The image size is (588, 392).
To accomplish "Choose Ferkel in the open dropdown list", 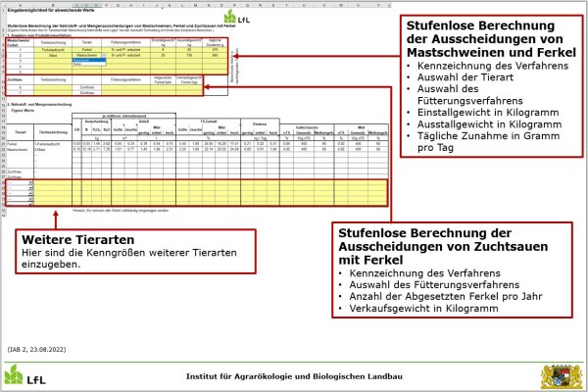I will [89, 64].
